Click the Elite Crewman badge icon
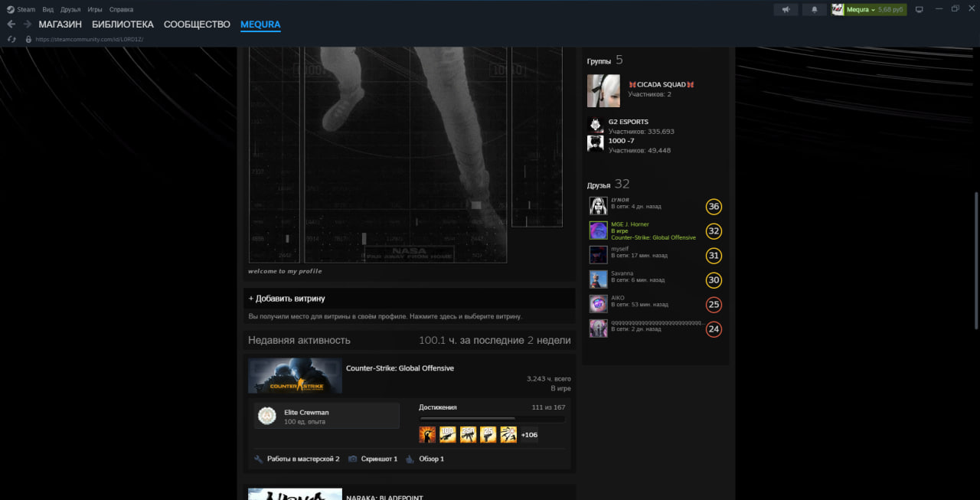980x500 pixels. click(x=266, y=416)
